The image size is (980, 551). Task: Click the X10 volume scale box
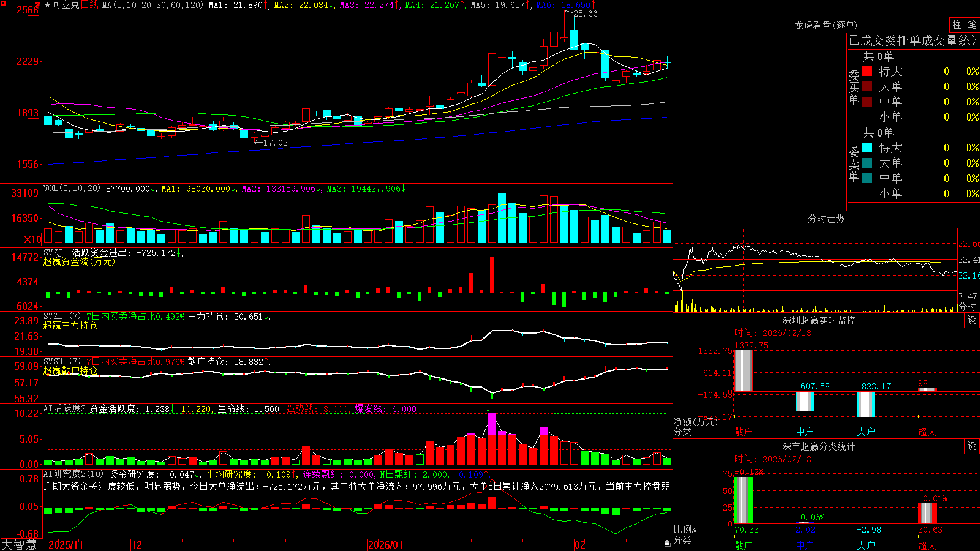(x=32, y=239)
